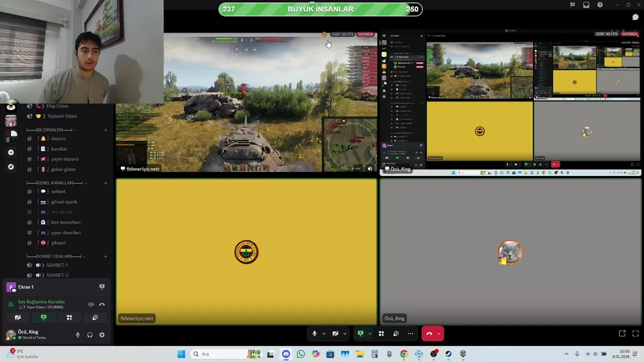Focus the Öcü_King screen share tile
Screen dimensions: 644x362
[x=511, y=103]
